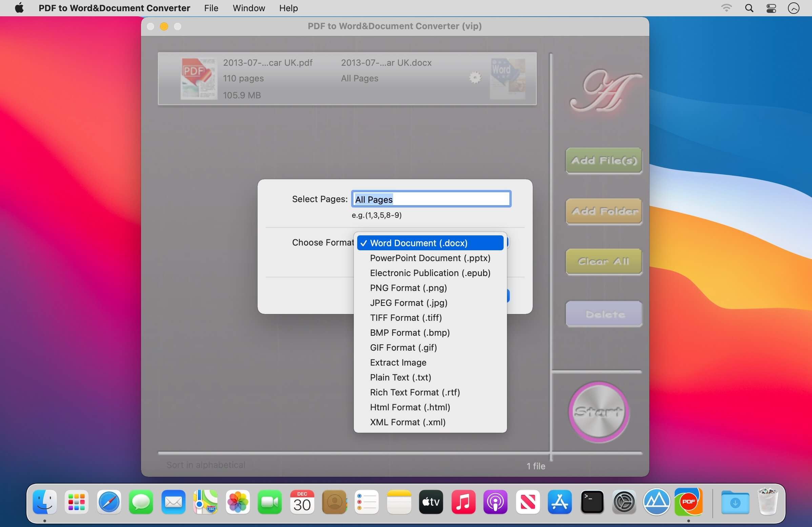Open Spotlight search from the menu bar
This screenshot has height=527, width=812.
749,8
